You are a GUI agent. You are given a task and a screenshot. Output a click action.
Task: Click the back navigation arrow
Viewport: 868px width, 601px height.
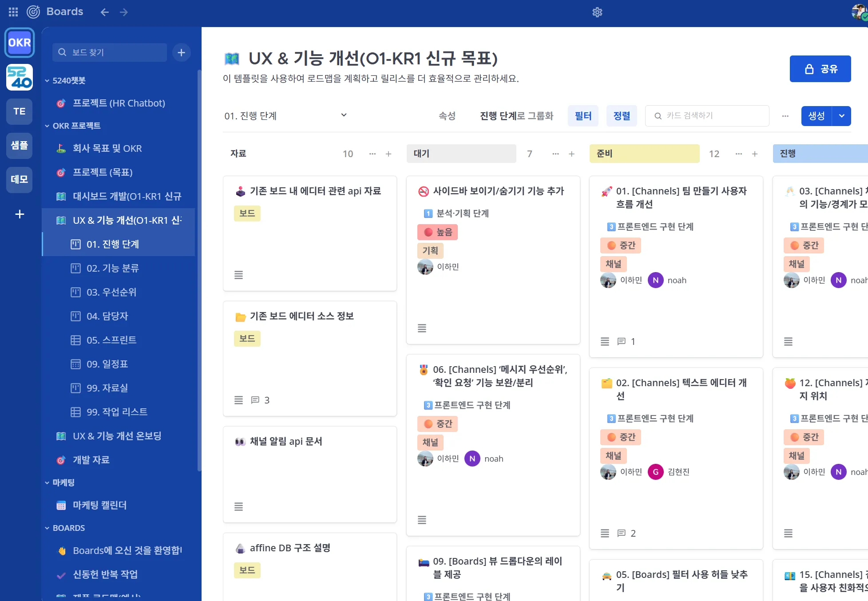[104, 12]
